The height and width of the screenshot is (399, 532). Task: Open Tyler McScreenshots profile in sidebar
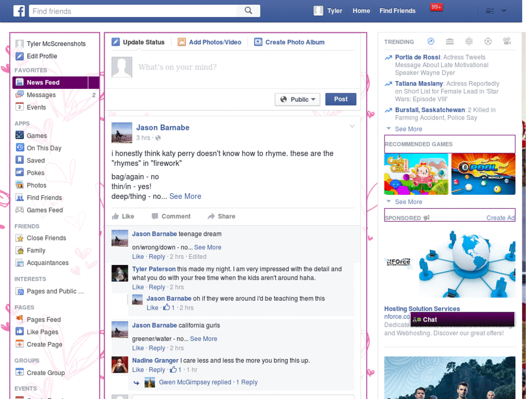pos(56,44)
